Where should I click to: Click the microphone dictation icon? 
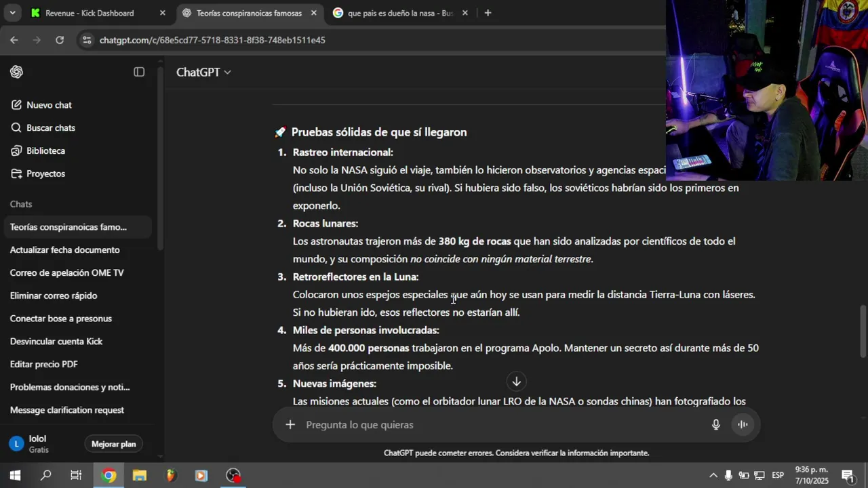tap(715, 425)
